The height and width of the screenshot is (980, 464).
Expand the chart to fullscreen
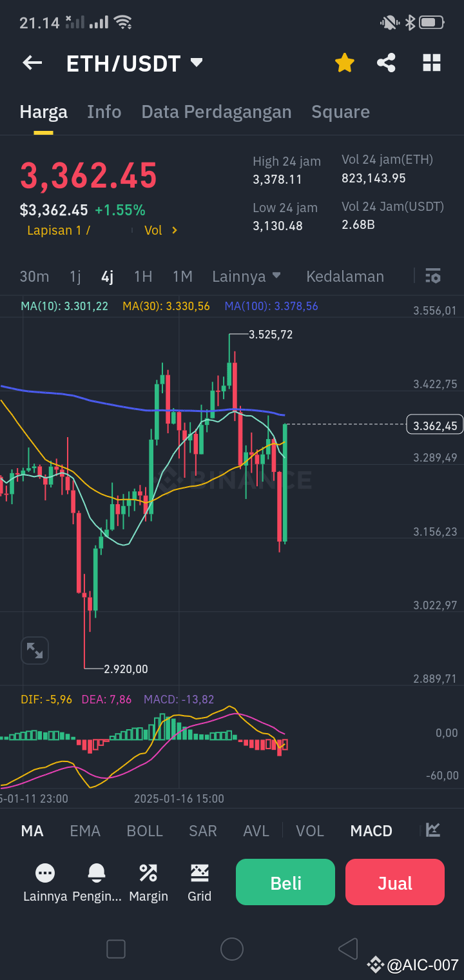(35, 651)
